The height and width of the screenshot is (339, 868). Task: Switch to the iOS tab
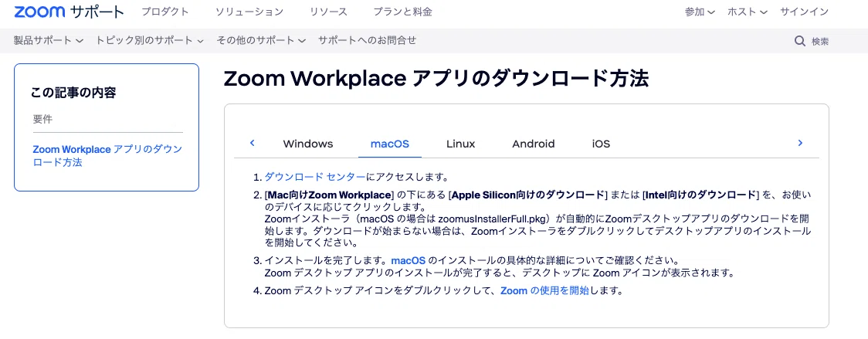coord(601,144)
